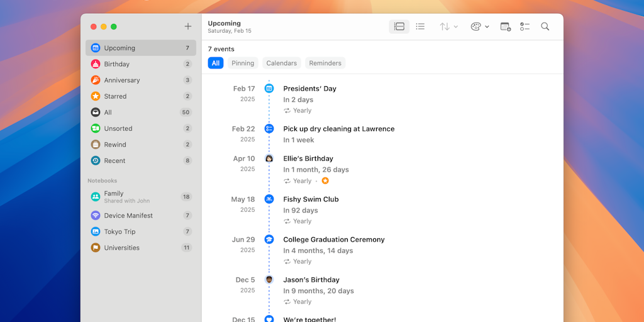Click the In 2 days countdown text
The height and width of the screenshot is (322, 644).
click(298, 100)
